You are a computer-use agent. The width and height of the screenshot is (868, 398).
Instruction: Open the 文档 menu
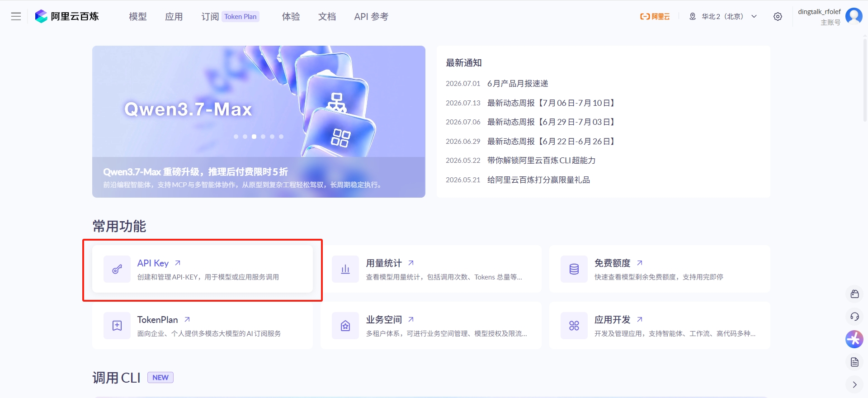327,17
